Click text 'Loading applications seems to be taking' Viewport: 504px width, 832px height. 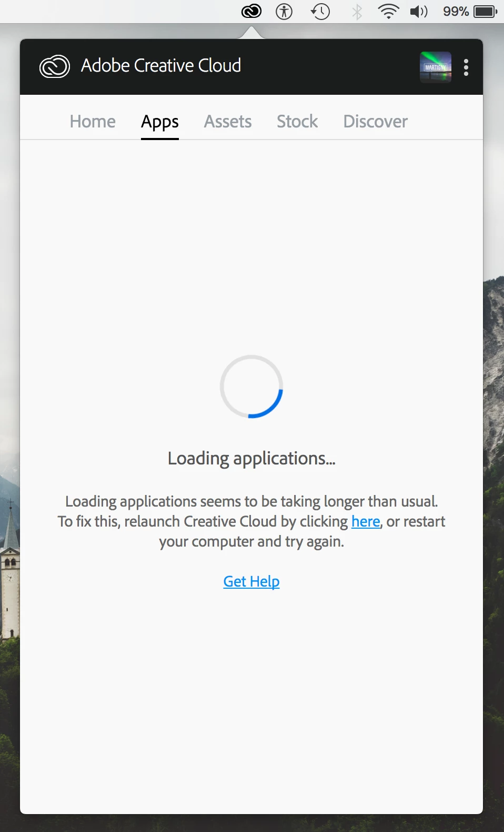193,501
